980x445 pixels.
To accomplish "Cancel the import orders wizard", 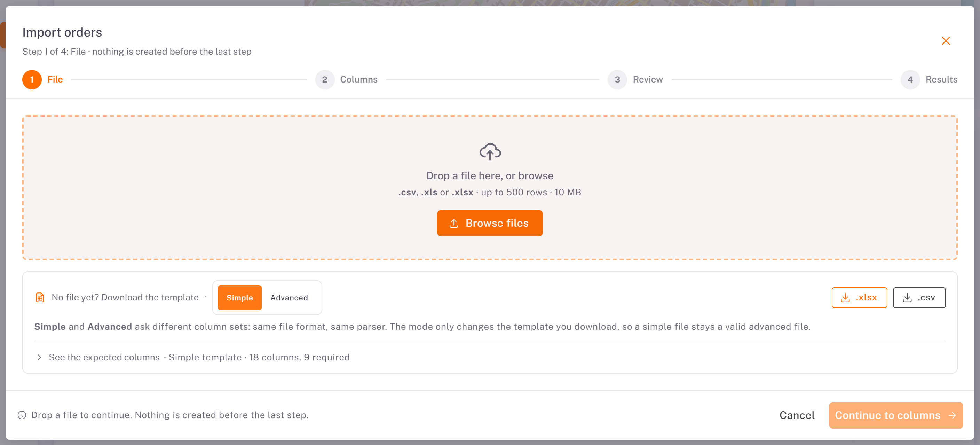I will click(x=797, y=415).
